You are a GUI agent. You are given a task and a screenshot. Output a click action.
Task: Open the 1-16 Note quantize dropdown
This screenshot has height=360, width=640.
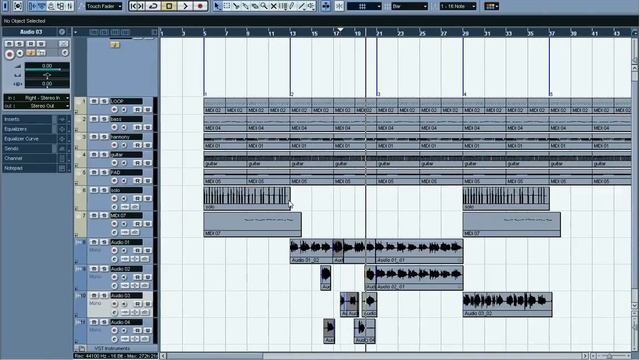(x=458, y=6)
